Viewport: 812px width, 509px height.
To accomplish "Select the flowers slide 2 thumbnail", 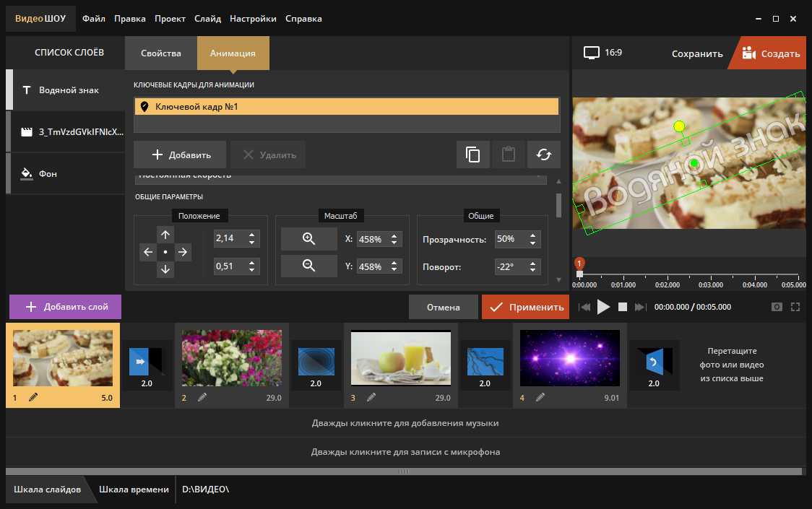I will coord(231,357).
